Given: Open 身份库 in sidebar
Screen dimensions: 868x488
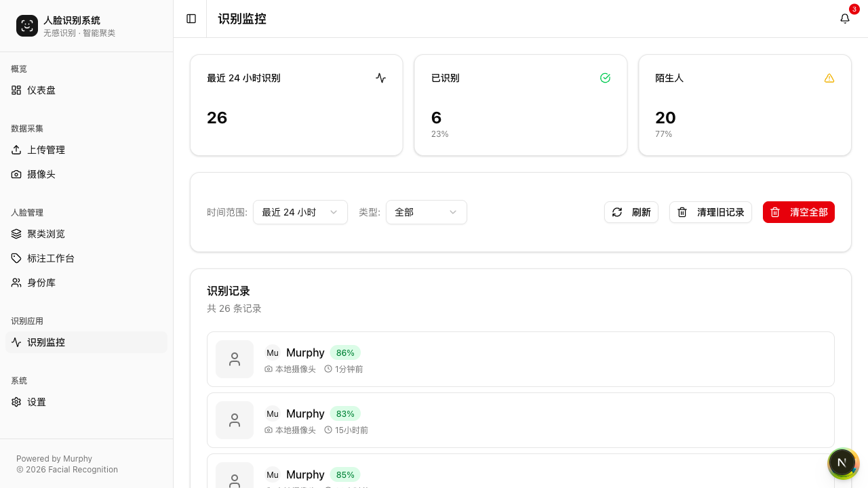Looking at the screenshot, I should click(x=41, y=283).
